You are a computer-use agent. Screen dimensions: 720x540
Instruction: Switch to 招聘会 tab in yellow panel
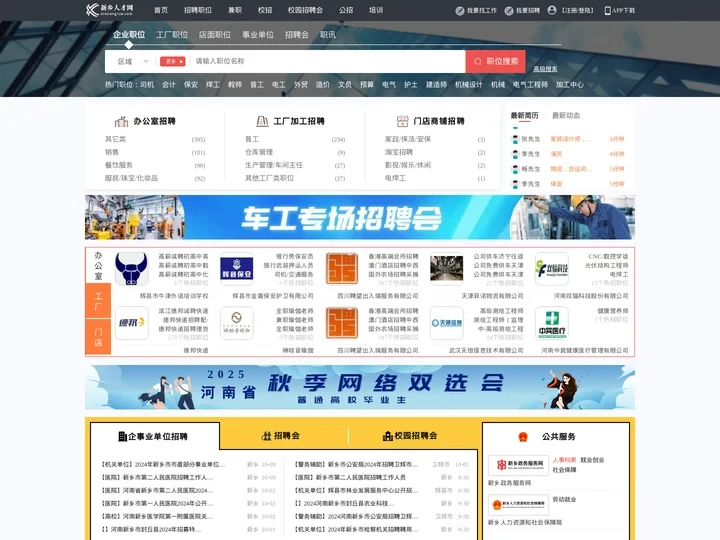coord(280,436)
